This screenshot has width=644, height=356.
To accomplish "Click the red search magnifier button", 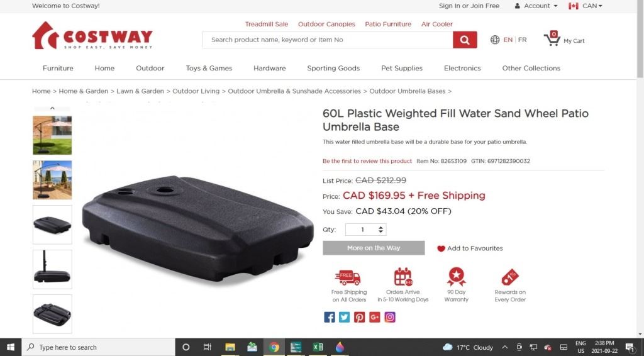I will 465,40.
